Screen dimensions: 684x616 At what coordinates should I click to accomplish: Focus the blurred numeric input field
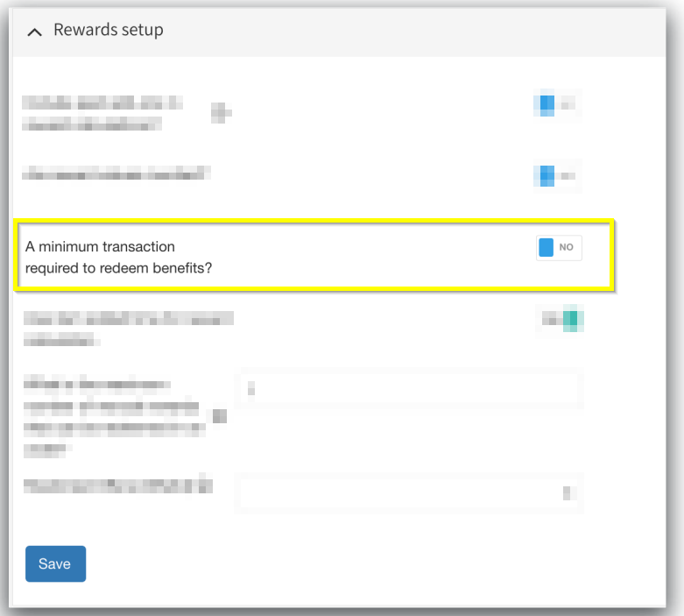tap(407, 389)
